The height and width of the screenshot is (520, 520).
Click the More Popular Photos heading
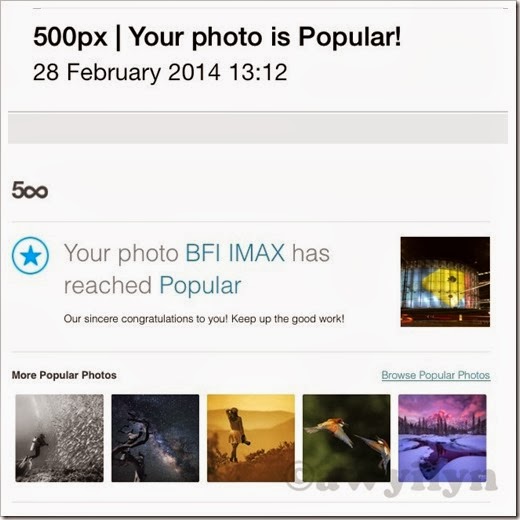click(64, 375)
